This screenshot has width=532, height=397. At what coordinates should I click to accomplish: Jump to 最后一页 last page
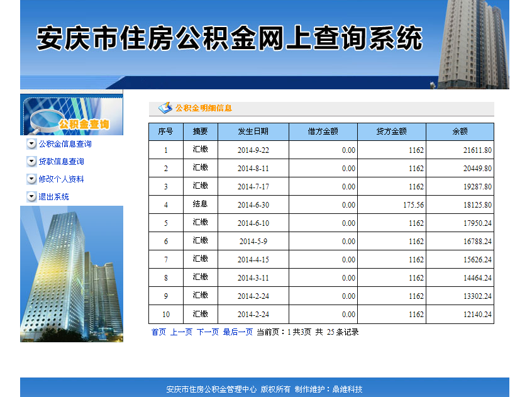pyautogui.click(x=238, y=332)
